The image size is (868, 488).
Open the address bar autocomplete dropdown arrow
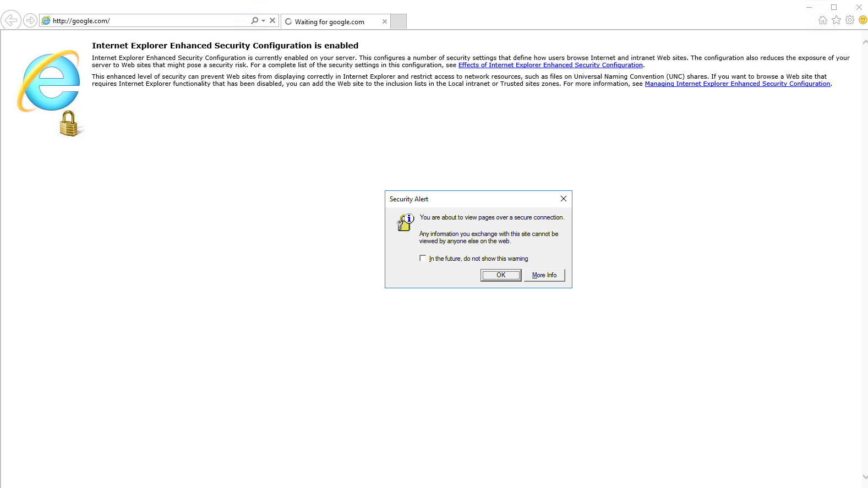click(264, 20)
